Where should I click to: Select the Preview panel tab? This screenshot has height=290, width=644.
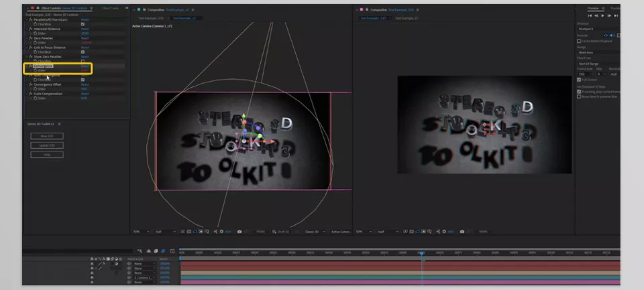pyautogui.click(x=592, y=8)
